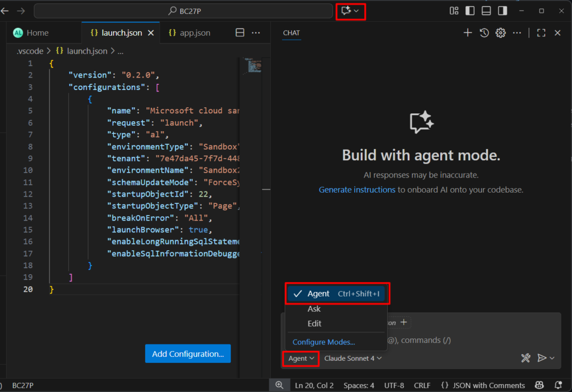Open chat settings gear icon

point(500,33)
